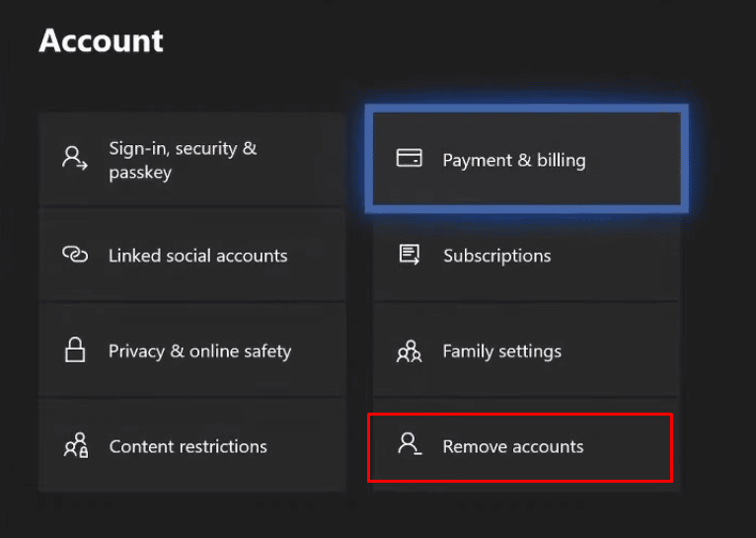Click the Content restrictions locked-people icon
Viewport: 756px width, 538px height.
click(x=76, y=446)
